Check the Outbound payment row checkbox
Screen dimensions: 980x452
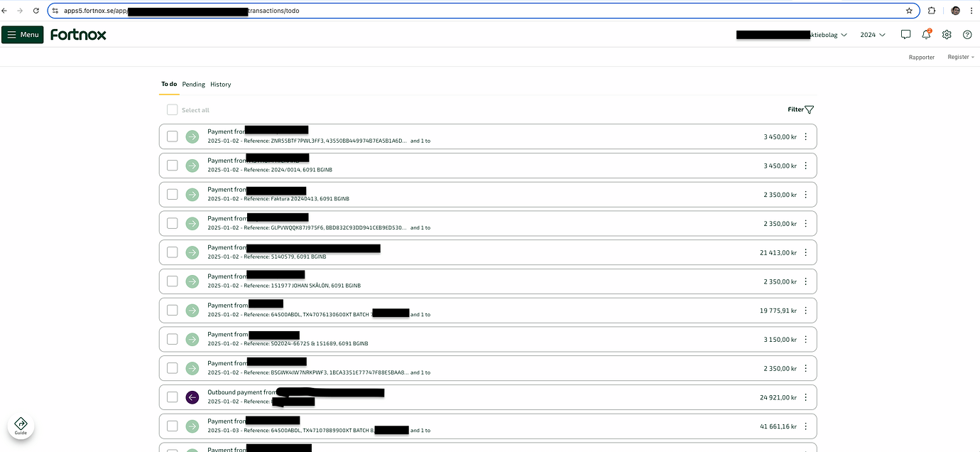(x=172, y=397)
